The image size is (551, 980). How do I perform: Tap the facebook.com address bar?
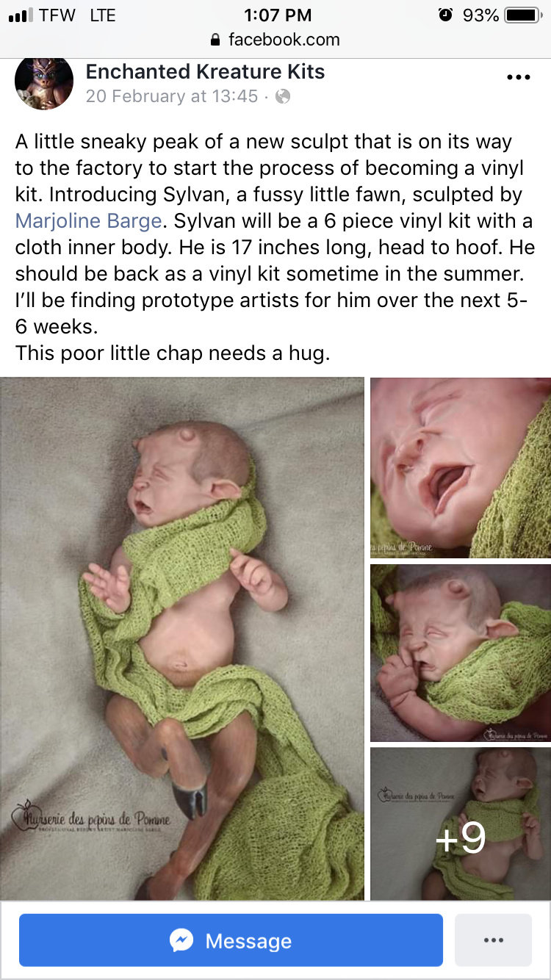[275, 40]
